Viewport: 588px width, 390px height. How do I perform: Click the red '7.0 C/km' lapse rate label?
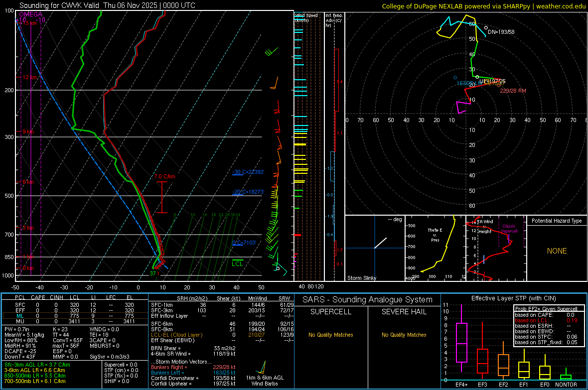[x=164, y=176]
